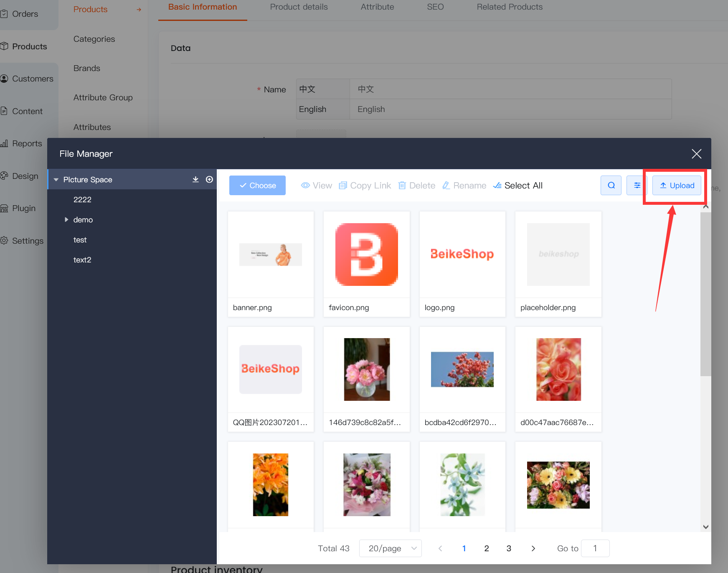Click the Choose button
This screenshot has width=728, height=573.
click(257, 185)
